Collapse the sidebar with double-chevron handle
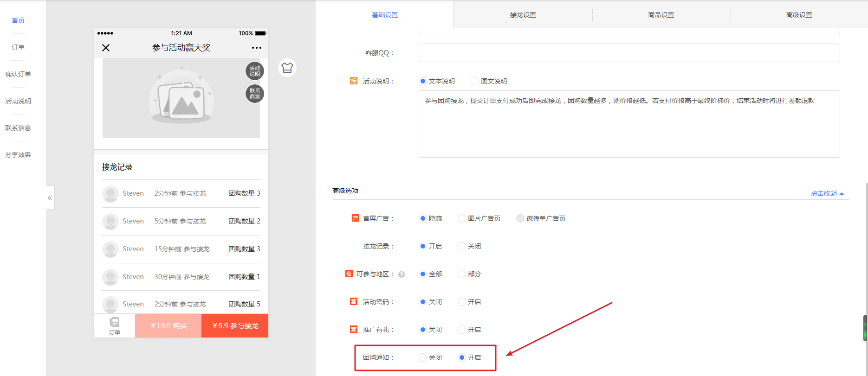 point(50,198)
